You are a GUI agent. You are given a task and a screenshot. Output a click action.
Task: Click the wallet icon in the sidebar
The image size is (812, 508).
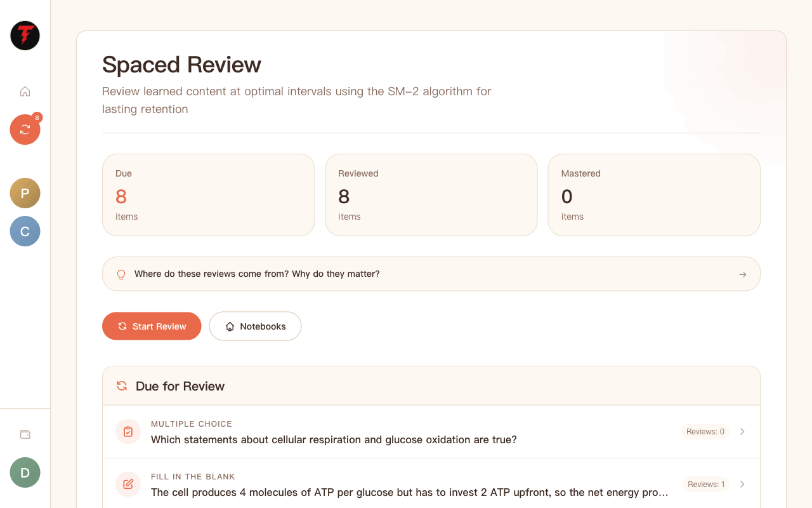click(x=25, y=434)
